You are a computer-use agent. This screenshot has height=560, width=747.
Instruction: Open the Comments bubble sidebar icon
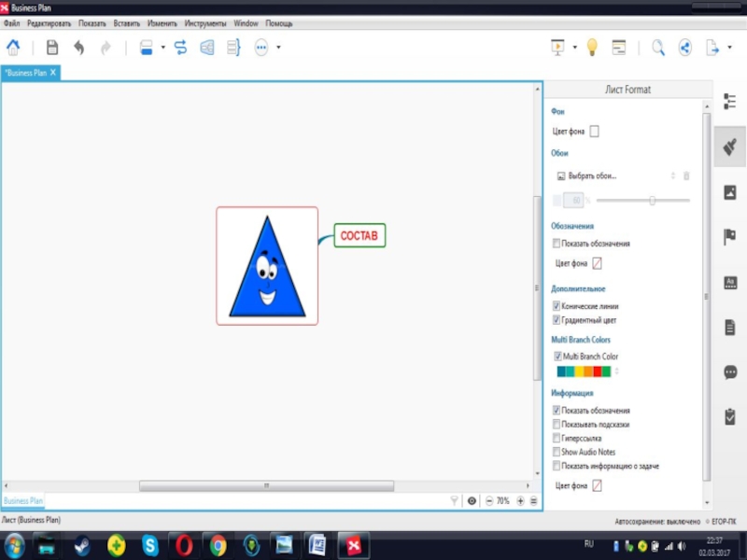[730, 371]
